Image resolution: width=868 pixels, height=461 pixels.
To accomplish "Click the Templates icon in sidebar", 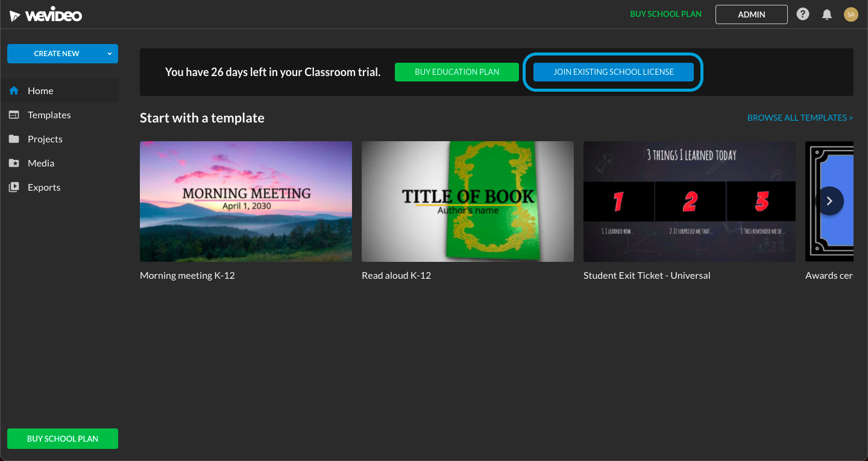I will point(14,115).
